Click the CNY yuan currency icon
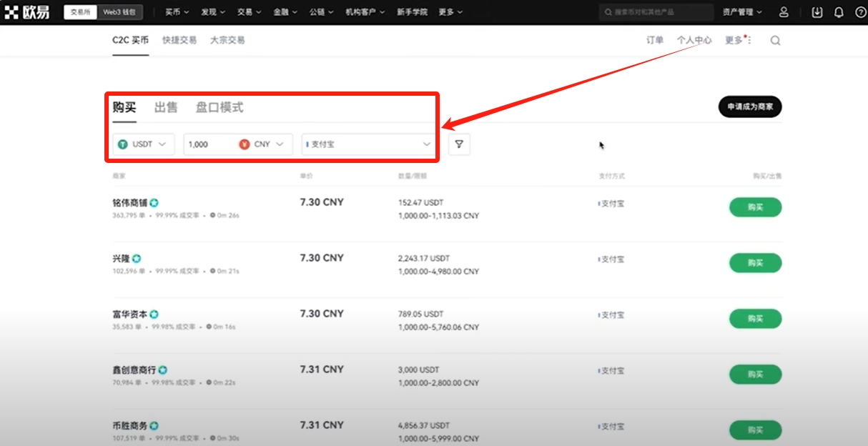 (245, 144)
